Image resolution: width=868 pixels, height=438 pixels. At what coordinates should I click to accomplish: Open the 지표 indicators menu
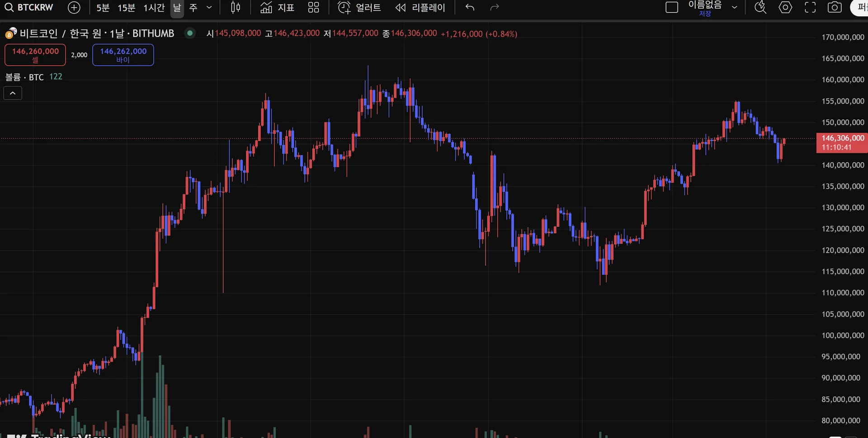[278, 8]
